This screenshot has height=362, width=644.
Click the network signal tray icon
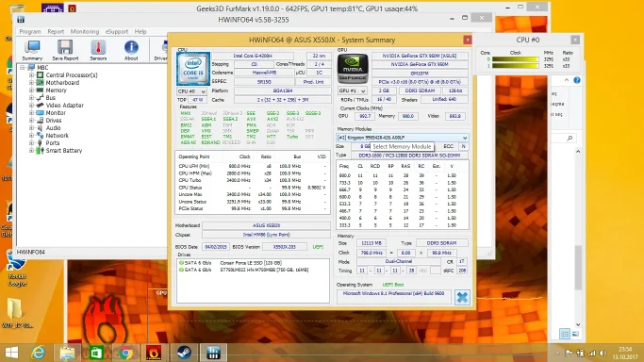point(592,353)
